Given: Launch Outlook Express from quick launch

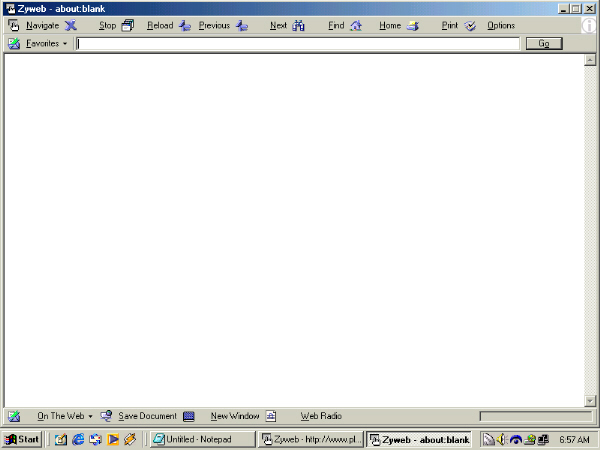Looking at the screenshot, I should pos(61,439).
